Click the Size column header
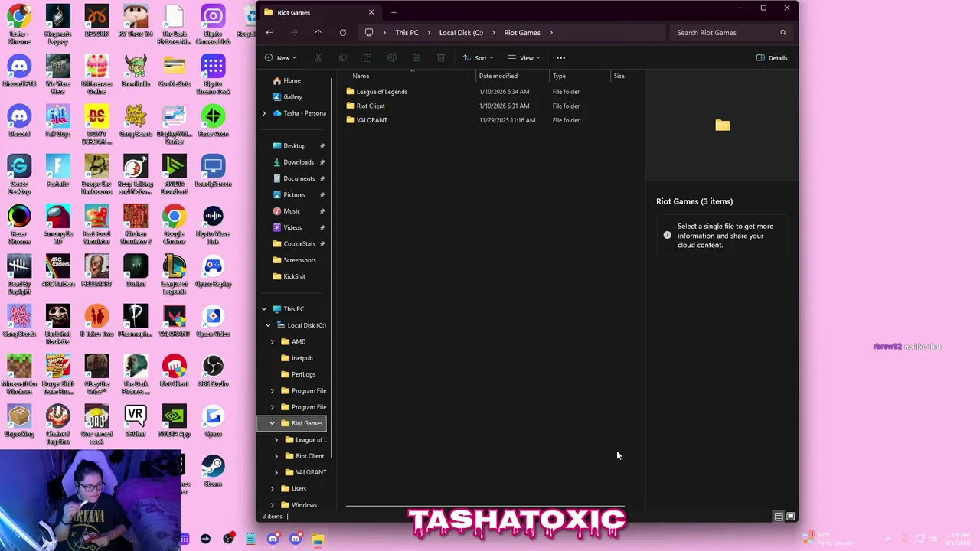The width and height of the screenshot is (980, 551). (626, 76)
